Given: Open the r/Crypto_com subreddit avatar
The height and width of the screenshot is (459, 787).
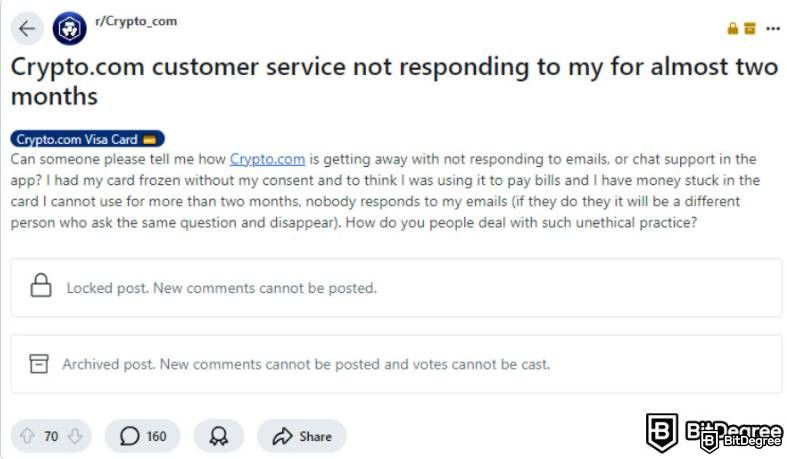Looking at the screenshot, I should 69,29.
